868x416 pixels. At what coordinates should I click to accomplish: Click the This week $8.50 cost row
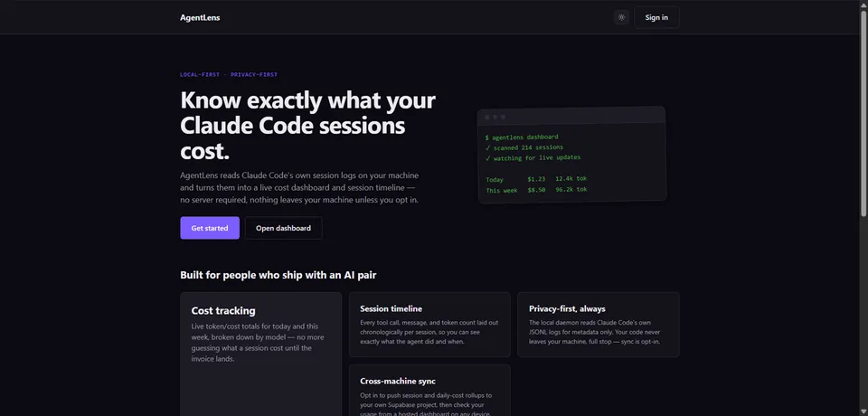536,189
